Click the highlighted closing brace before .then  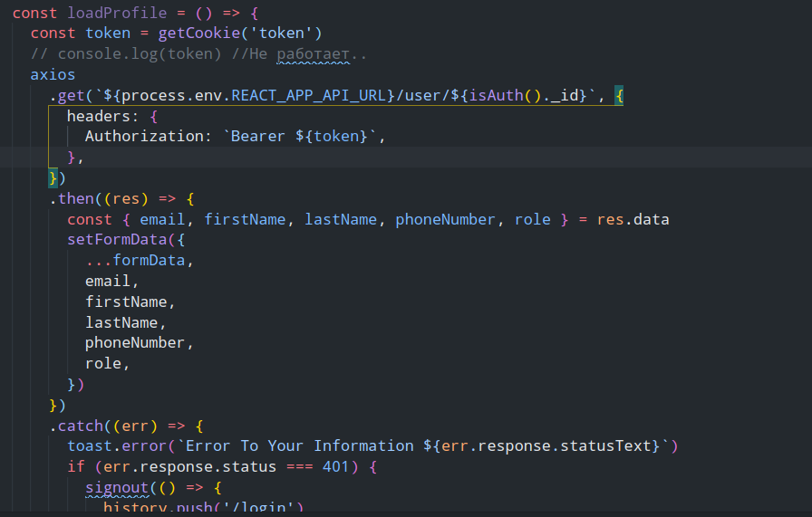click(x=53, y=178)
